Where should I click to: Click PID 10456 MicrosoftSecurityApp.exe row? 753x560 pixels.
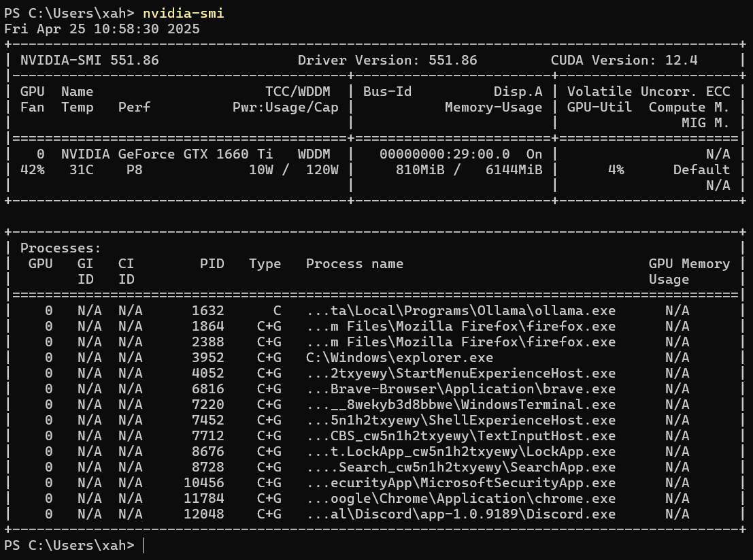[x=461, y=483]
